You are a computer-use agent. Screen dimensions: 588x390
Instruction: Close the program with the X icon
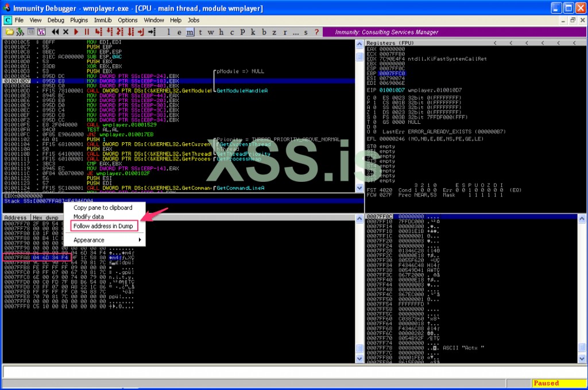point(65,32)
